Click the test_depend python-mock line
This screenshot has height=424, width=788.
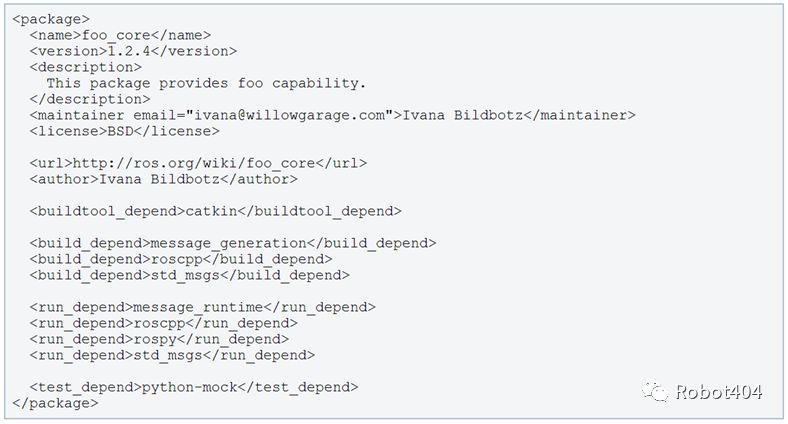194,387
